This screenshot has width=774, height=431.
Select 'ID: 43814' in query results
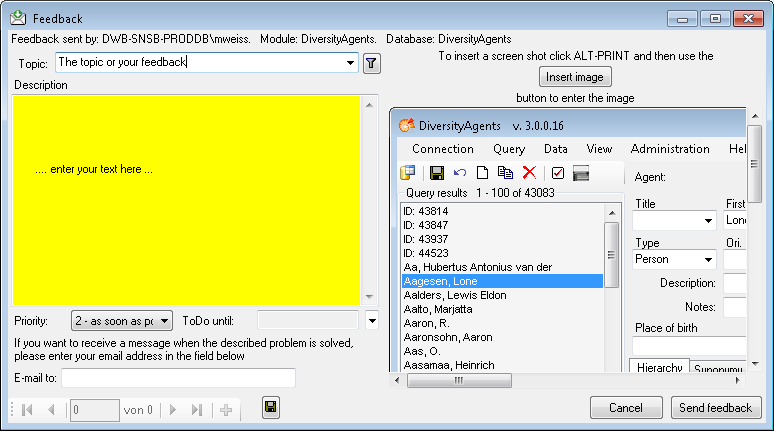[502, 211]
